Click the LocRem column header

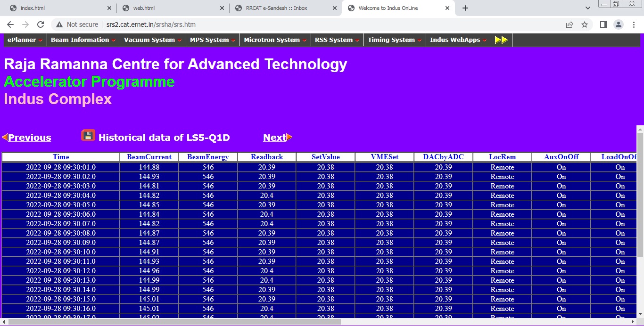tap(502, 157)
